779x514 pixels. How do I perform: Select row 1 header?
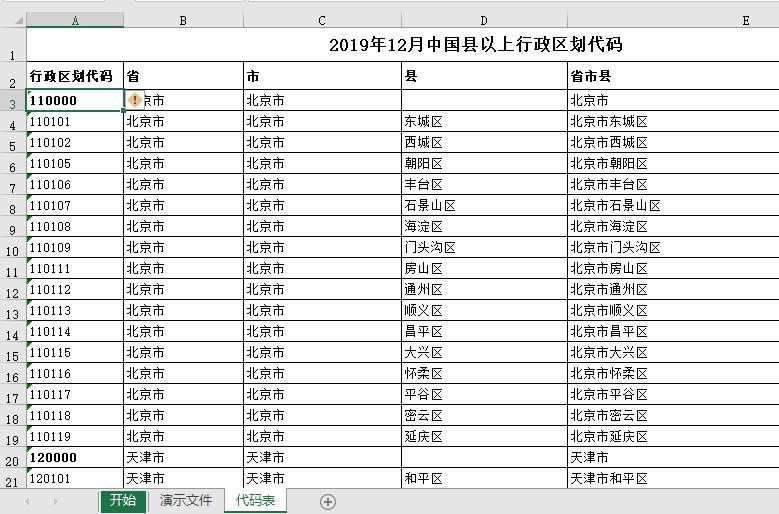click(x=13, y=45)
